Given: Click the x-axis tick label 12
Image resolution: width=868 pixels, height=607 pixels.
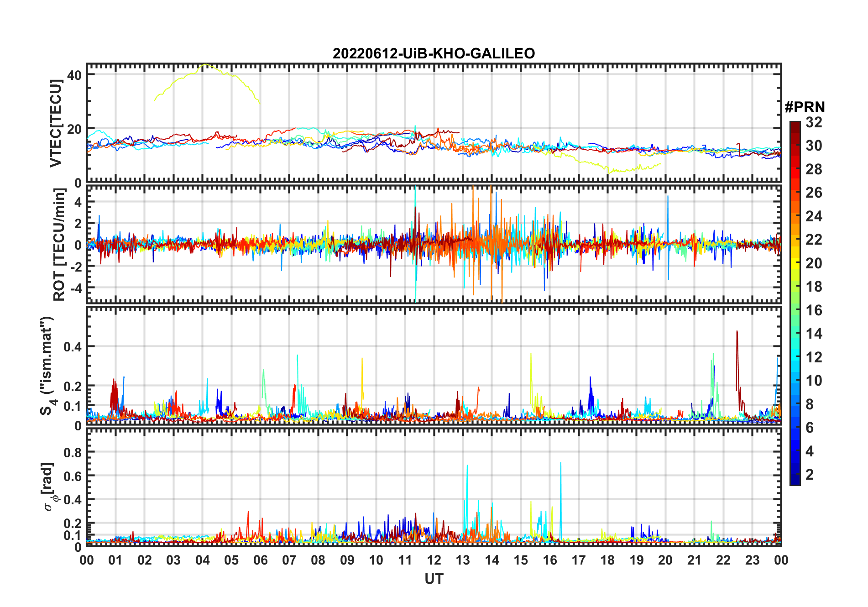Looking at the screenshot, I should pos(434,560).
